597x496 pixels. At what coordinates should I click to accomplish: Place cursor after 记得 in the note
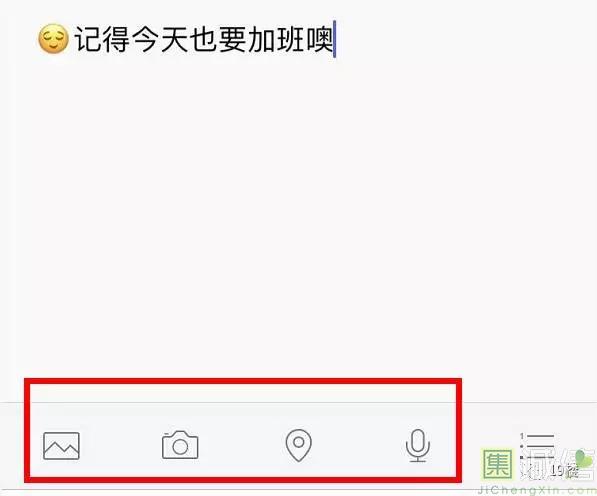131,39
